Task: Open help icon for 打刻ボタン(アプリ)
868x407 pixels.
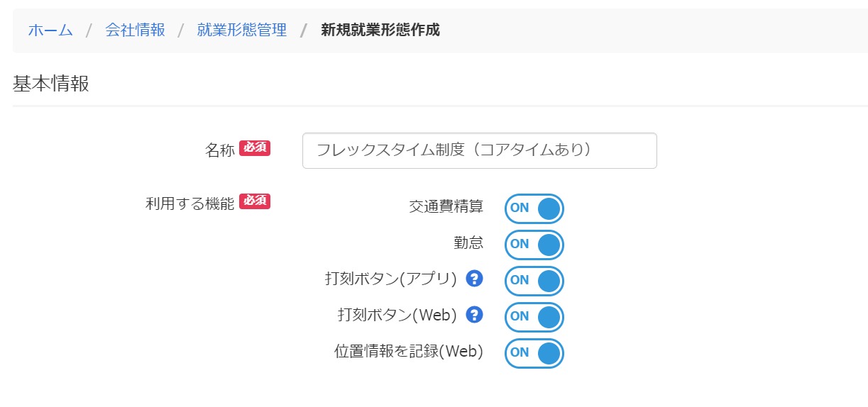Action: 475,279
